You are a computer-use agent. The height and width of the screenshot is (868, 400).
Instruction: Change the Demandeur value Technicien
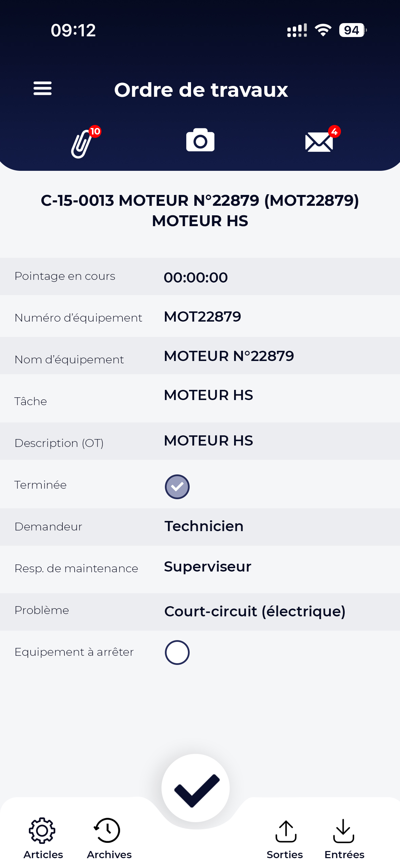204,526
